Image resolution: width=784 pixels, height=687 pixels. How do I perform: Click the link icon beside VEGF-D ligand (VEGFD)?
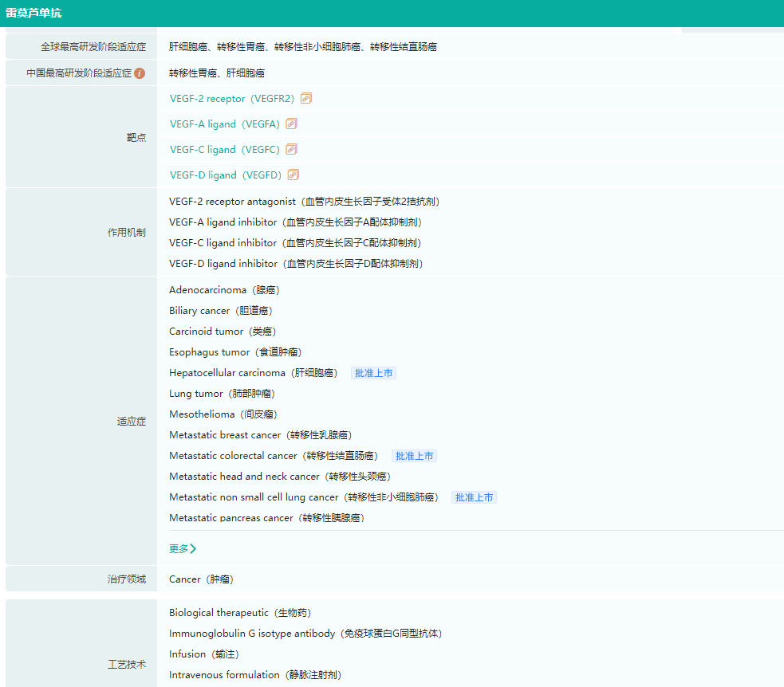pos(293,175)
